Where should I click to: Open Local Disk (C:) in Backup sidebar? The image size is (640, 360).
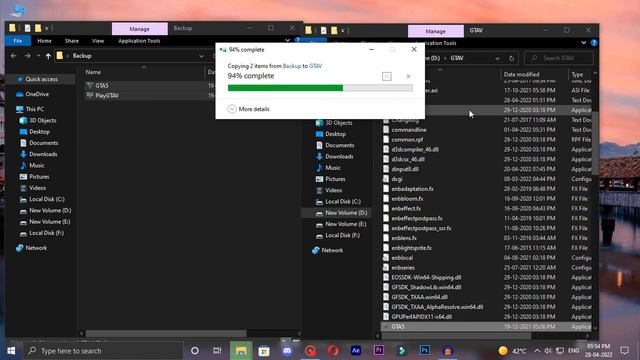pyautogui.click(x=47, y=199)
